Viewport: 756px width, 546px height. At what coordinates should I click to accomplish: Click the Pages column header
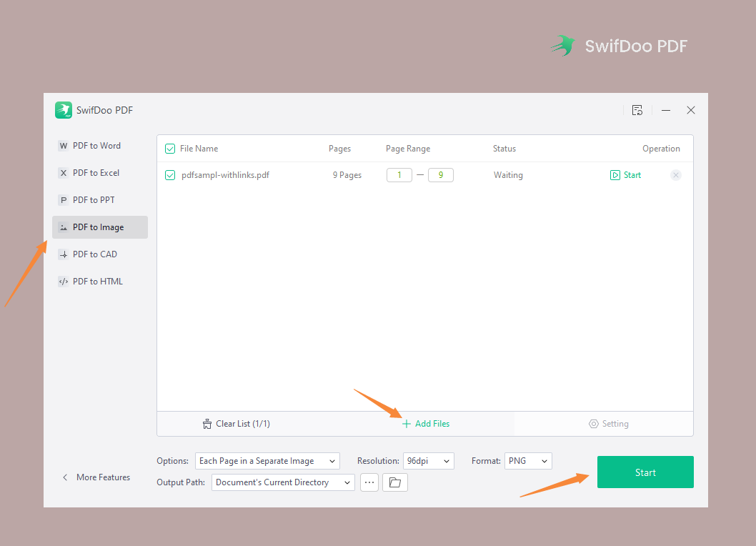click(340, 149)
